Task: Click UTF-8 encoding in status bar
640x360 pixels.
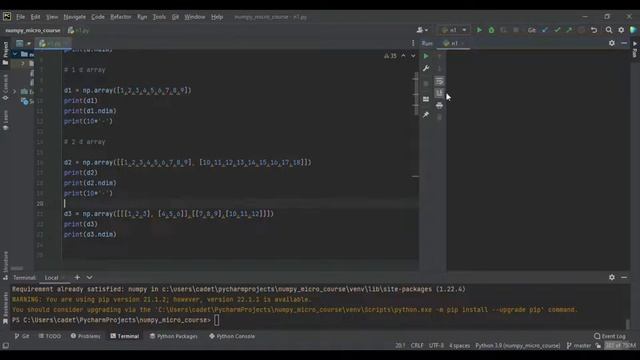Action: click(436, 345)
